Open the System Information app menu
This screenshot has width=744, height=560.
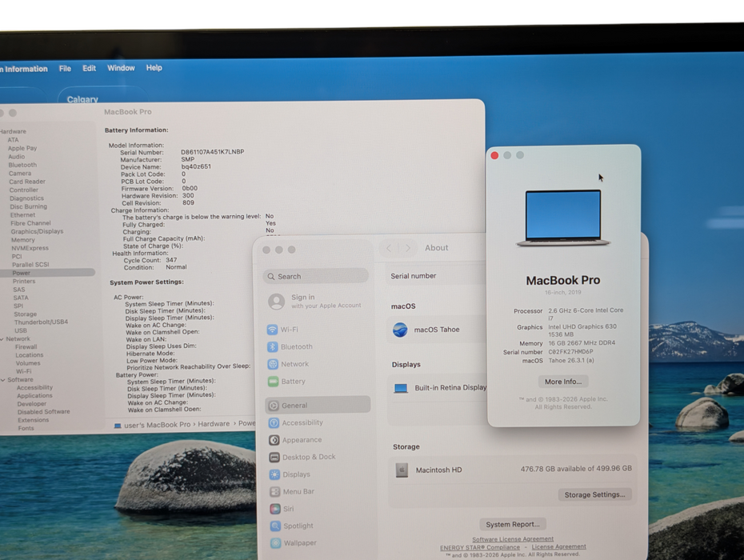(24, 69)
